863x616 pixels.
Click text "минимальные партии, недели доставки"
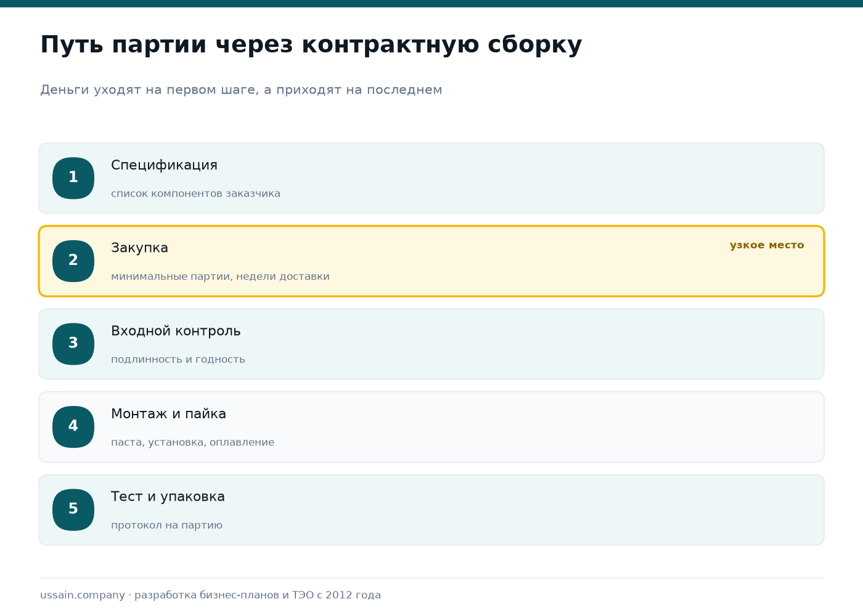point(220,277)
